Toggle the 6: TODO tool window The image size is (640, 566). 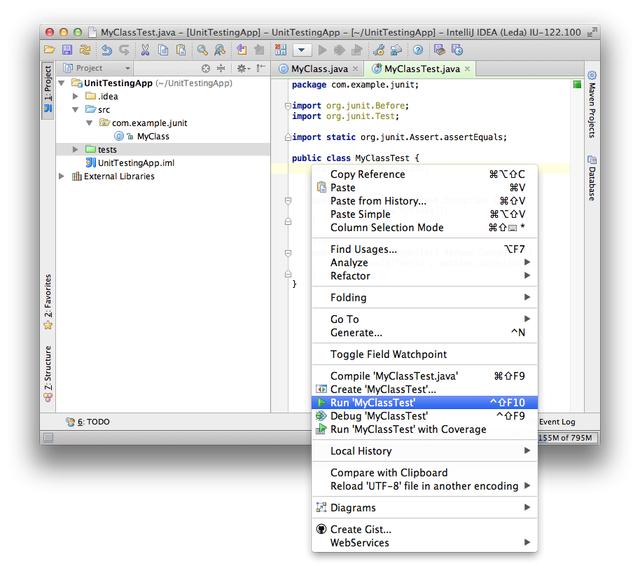(88, 422)
